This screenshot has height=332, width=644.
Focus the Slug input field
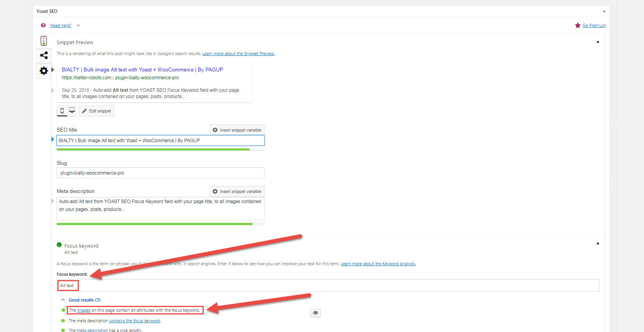click(160, 173)
